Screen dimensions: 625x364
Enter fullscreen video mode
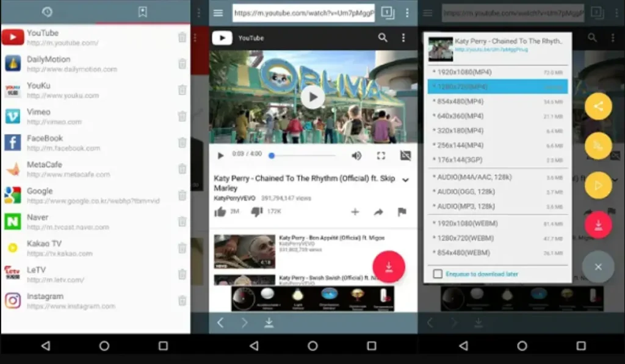(381, 155)
